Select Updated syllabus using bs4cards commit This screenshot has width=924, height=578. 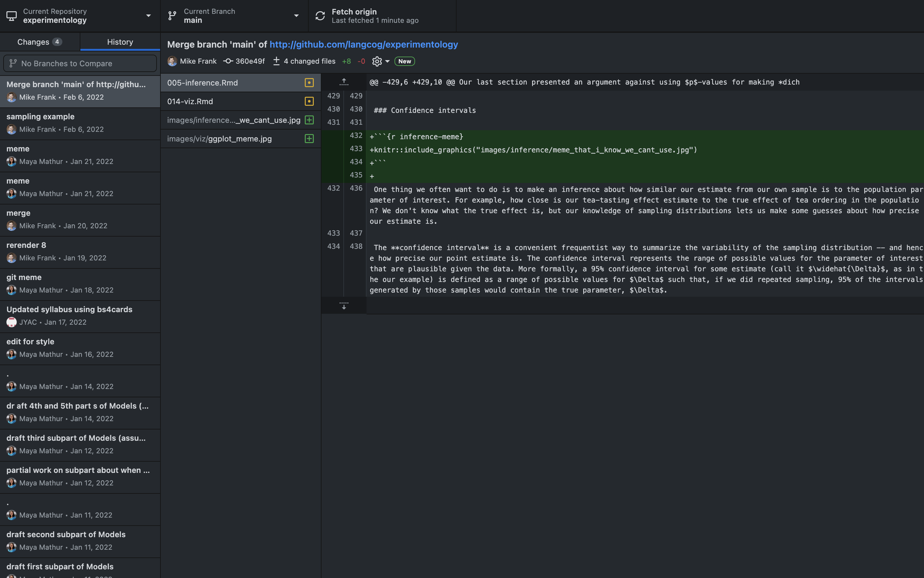click(x=80, y=316)
